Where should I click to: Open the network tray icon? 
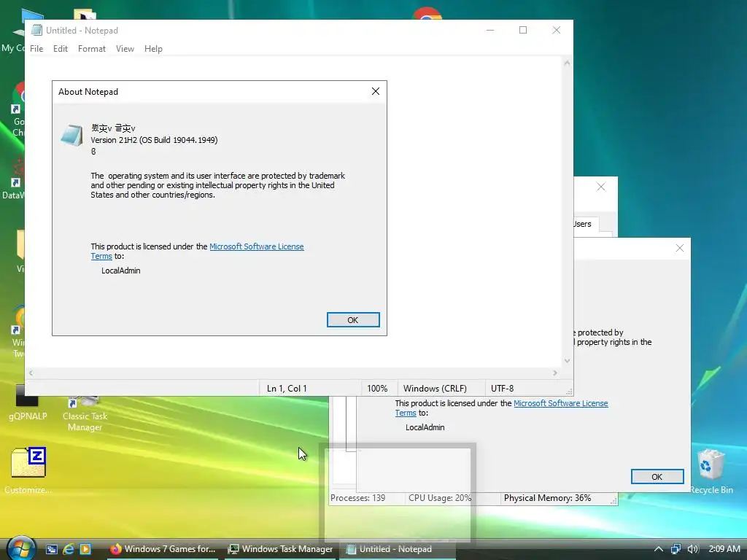[676, 549]
